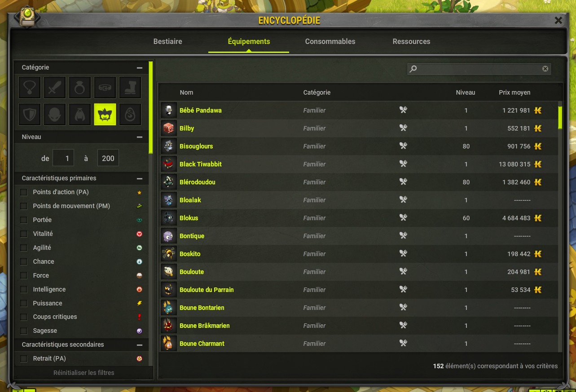Select the amulet category filter icon
The height and width of the screenshot is (392, 576).
[30, 87]
